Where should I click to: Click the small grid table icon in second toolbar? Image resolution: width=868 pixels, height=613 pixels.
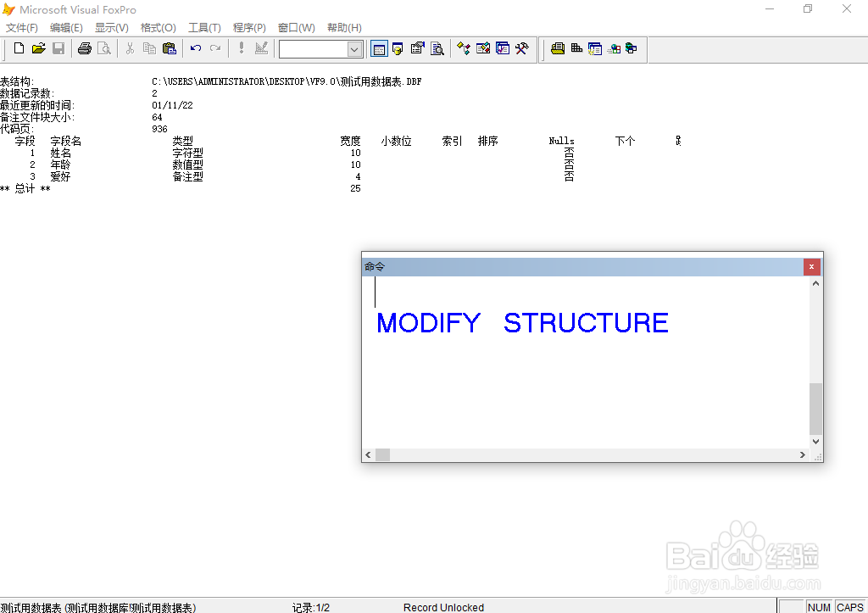(x=576, y=48)
